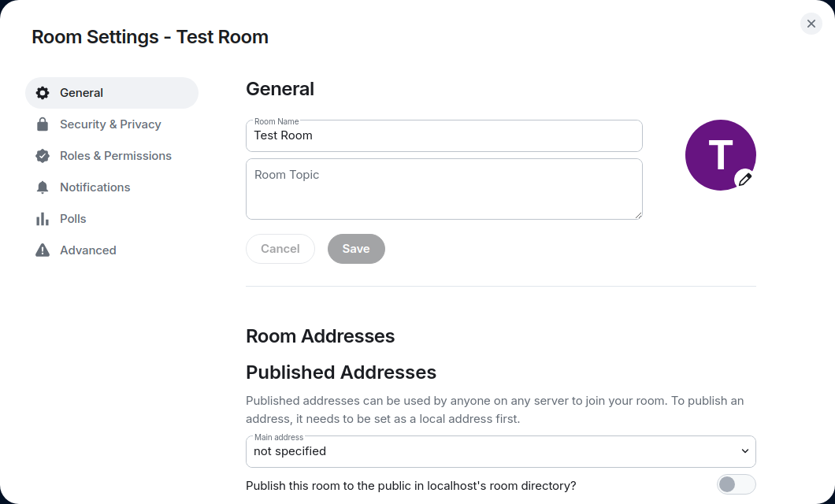Click the Main address dropdown chevron
This screenshot has height=504, width=835.
coord(744,451)
